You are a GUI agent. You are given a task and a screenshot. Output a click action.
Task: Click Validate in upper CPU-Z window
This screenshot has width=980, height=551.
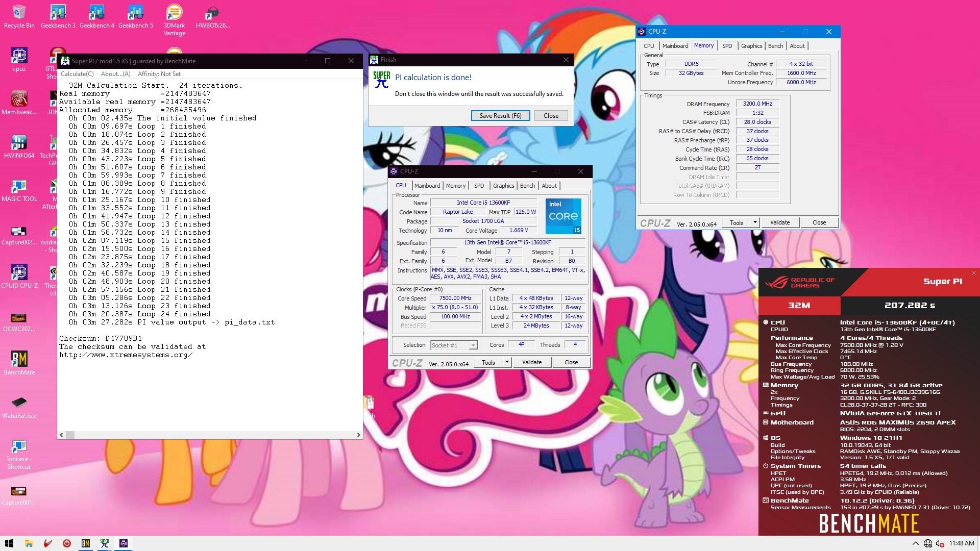(x=780, y=223)
